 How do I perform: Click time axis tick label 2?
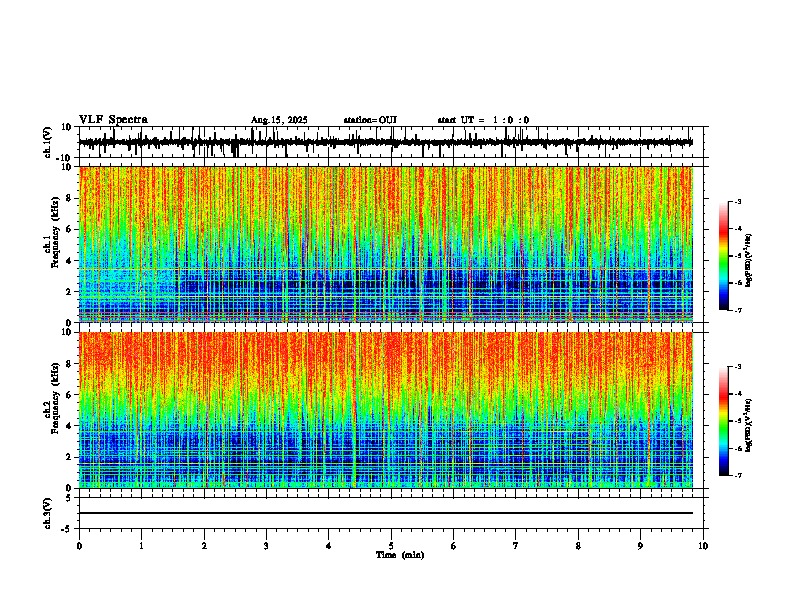pos(204,546)
